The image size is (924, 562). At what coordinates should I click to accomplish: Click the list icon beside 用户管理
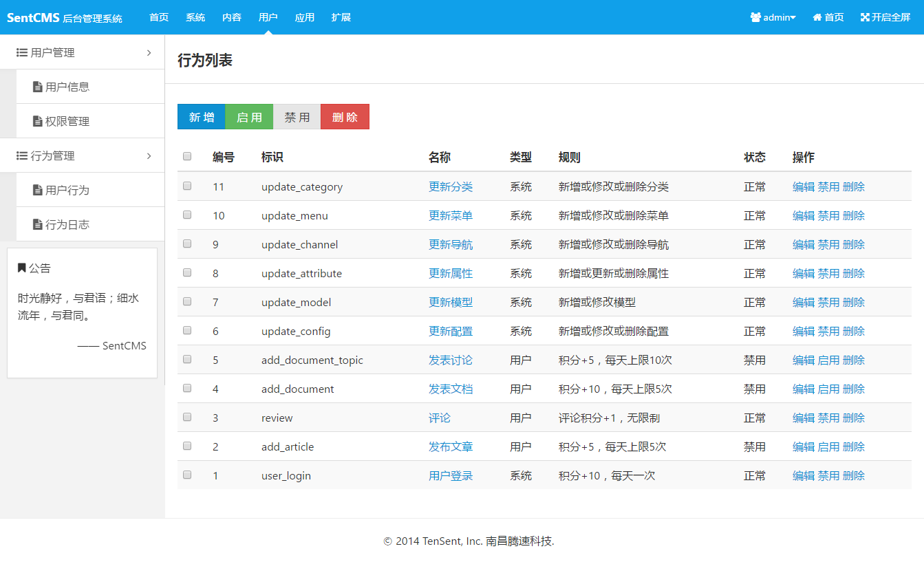tap(22, 52)
